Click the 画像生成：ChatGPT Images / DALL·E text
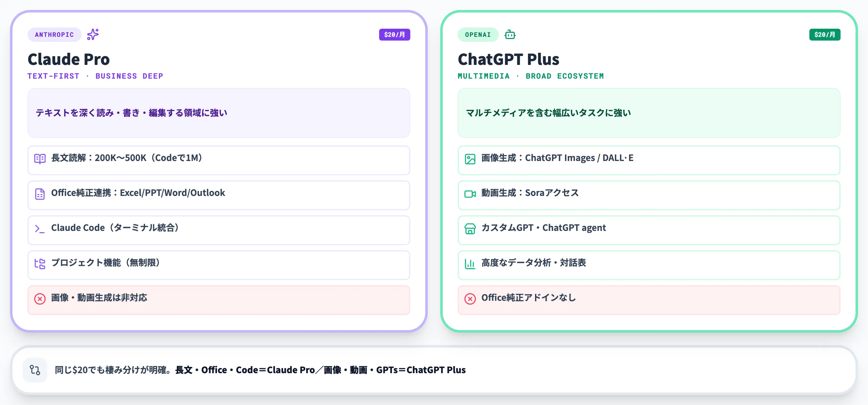This screenshot has width=868, height=405. (557, 158)
